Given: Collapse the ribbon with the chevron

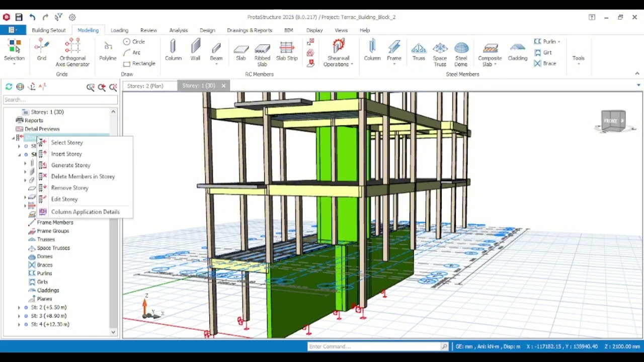Looking at the screenshot, I should pos(637,74).
